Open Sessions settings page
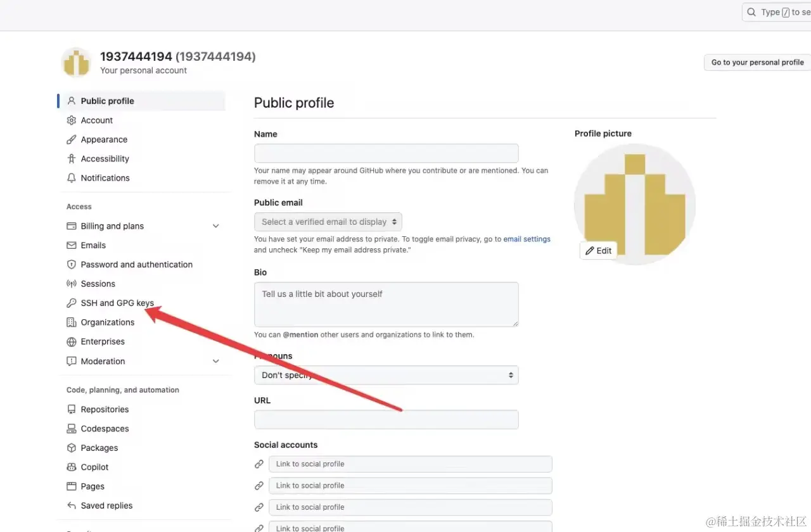This screenshot has width=811, height=532. [x=98, y=284]
